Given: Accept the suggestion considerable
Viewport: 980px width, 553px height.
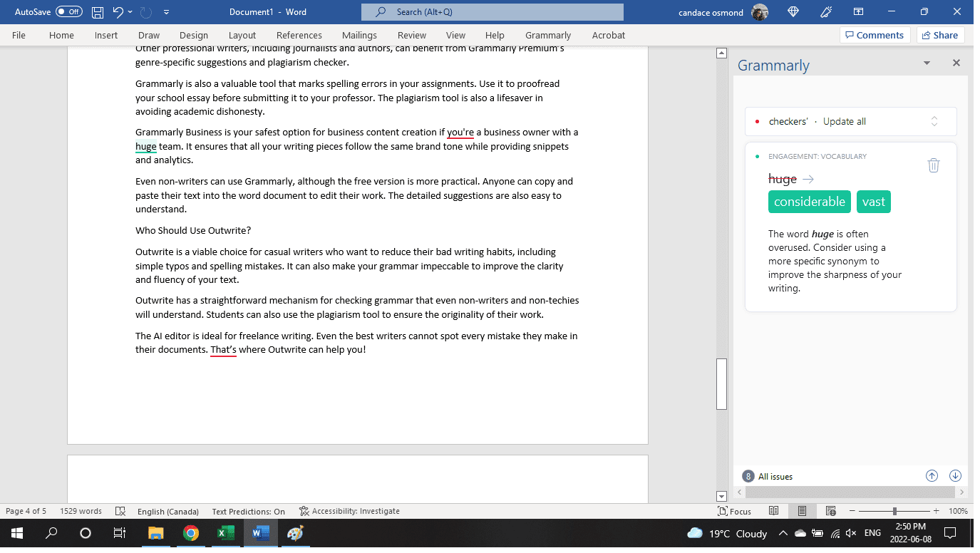Looking at the screenshot, I should [x=809, y=202].
